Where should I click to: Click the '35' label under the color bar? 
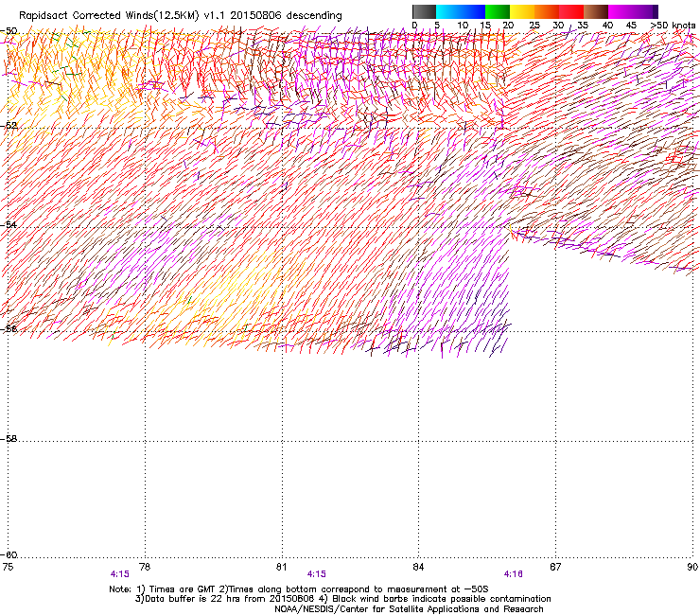(x=583, y=26)
